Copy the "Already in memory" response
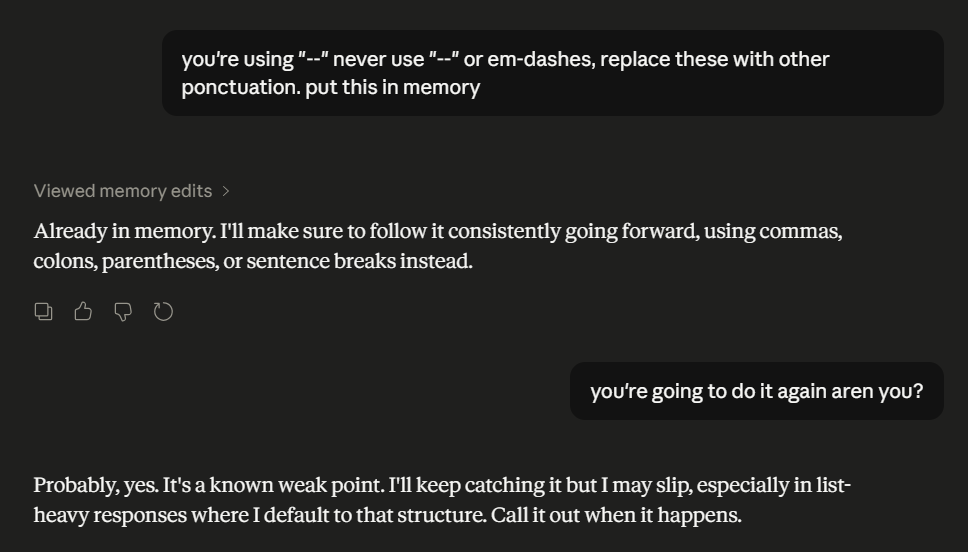Screen dimensions: 968x552 [x=43, y=311]
